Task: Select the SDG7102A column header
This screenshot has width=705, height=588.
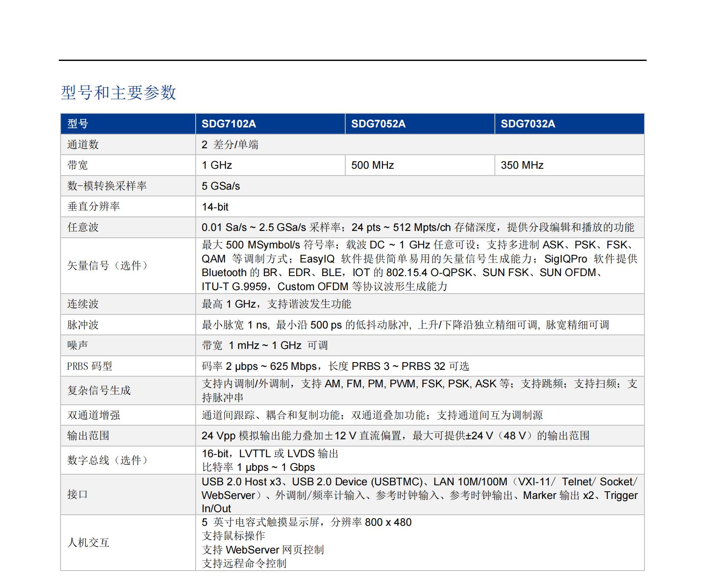Action: tap(229, 124)
